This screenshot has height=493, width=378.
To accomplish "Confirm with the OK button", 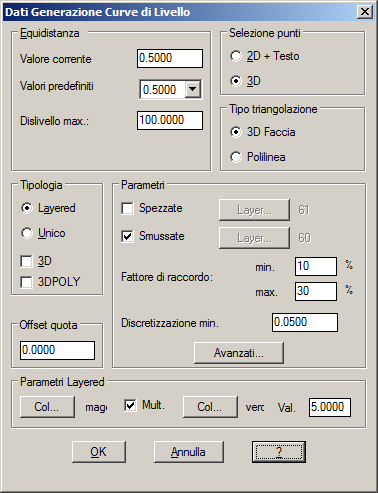I will 99,452.
